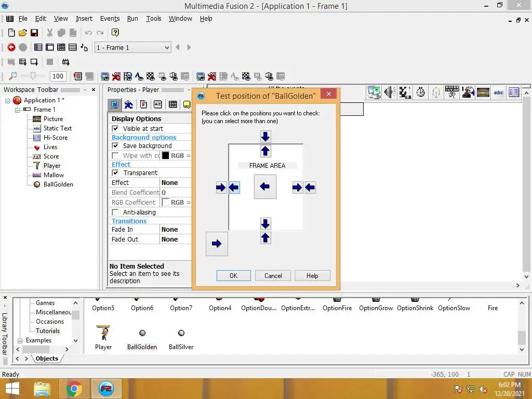Click the zoom slider handle

[33, 76]
